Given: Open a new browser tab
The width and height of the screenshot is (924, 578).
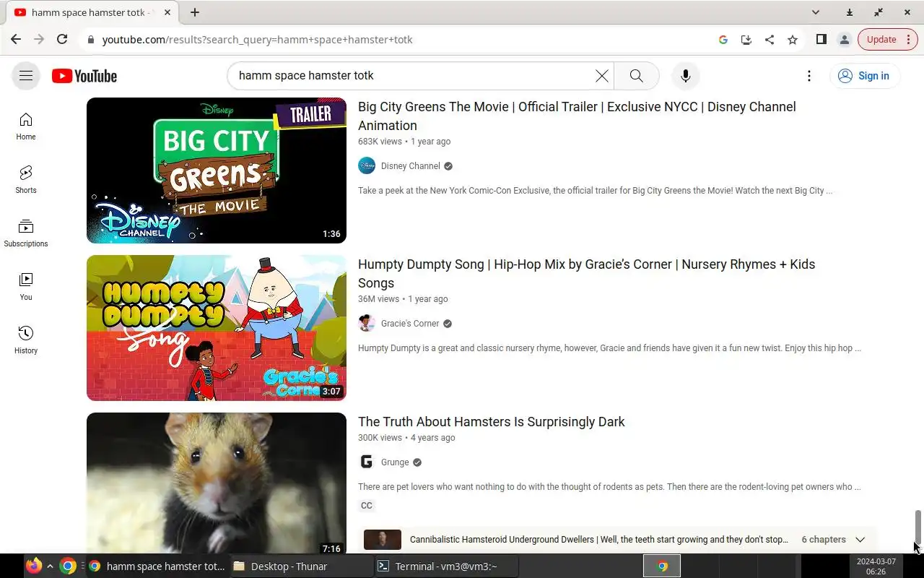Looking at the screenshot, I should 195,12.
